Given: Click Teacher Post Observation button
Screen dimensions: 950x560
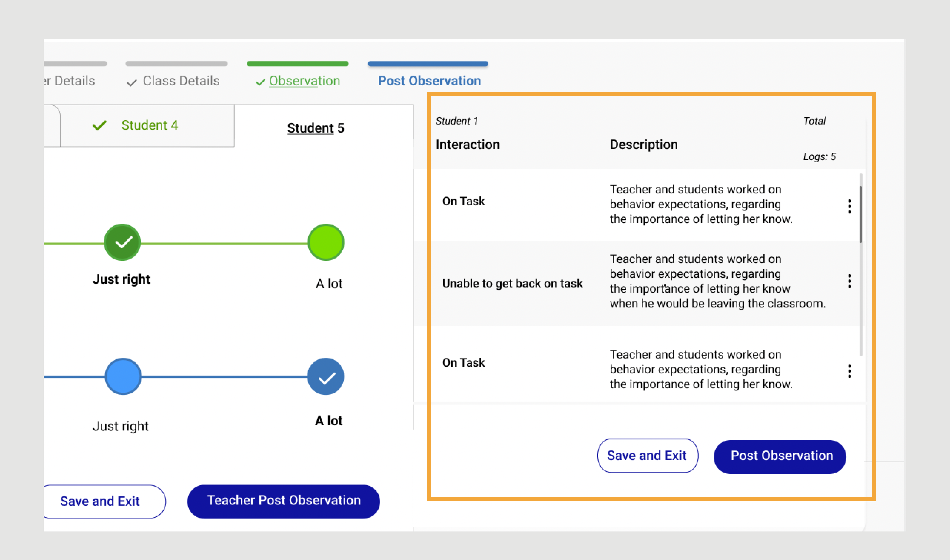Looking at the screenshot, I should coord(284,501).
